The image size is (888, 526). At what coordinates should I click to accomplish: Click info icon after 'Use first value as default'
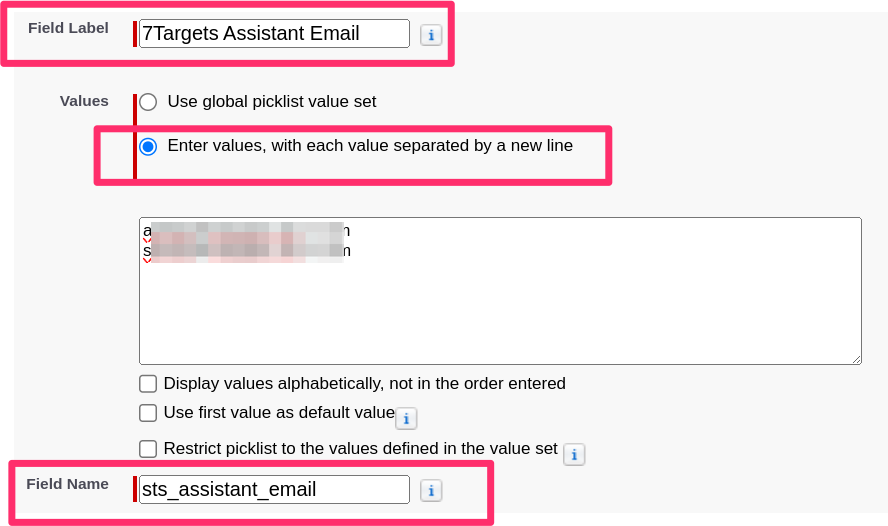pos(406,418)
